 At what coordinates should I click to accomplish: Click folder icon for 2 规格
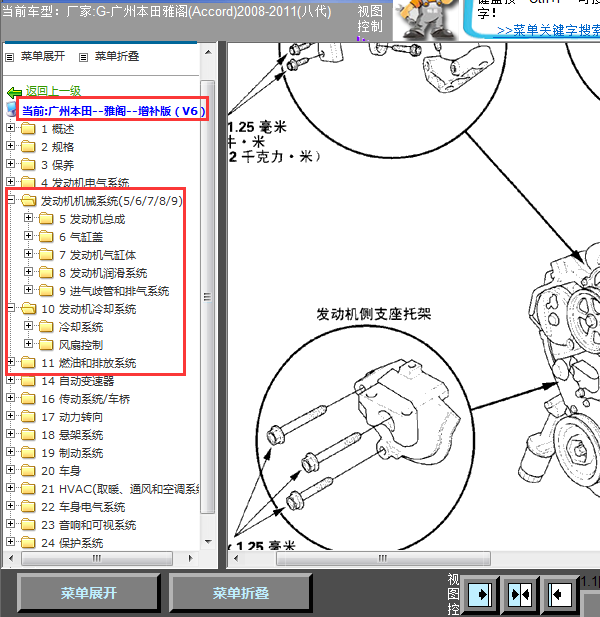(28, 147)
